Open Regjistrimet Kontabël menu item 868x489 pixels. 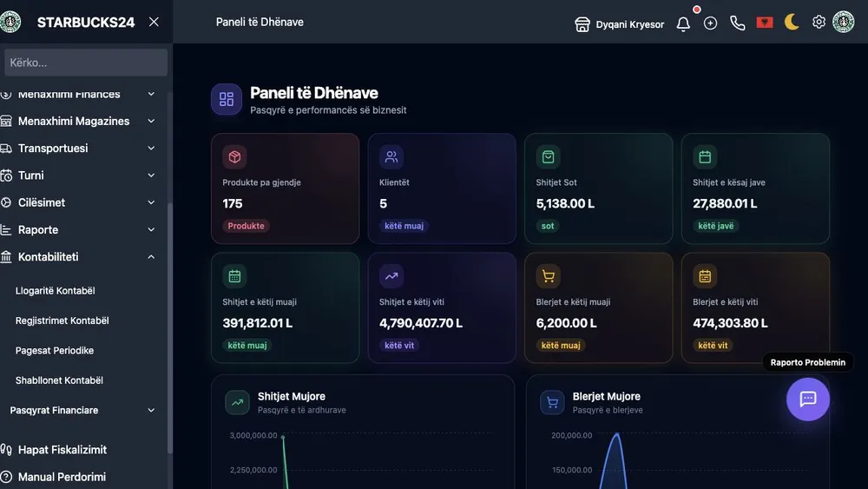[x=62, y=320]
